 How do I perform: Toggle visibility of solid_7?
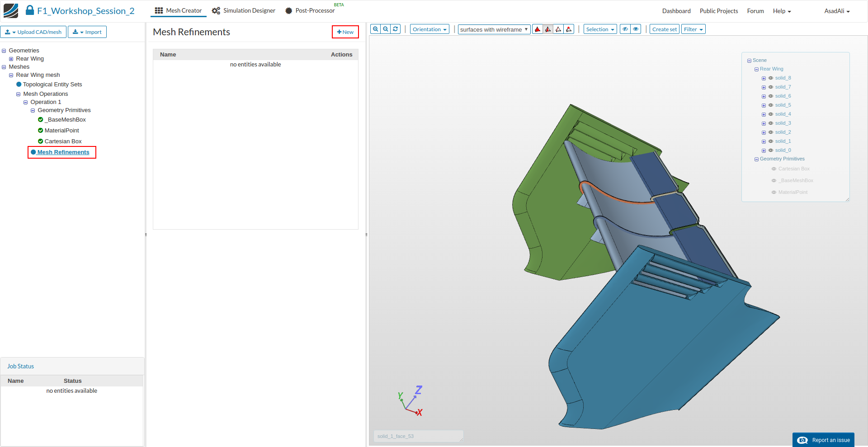coord(771,87)
